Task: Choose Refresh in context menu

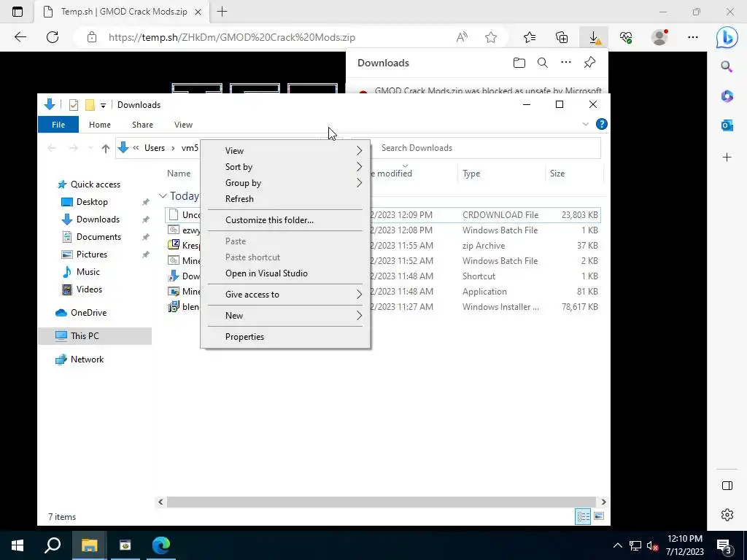Action: click(x=285, y=199)
